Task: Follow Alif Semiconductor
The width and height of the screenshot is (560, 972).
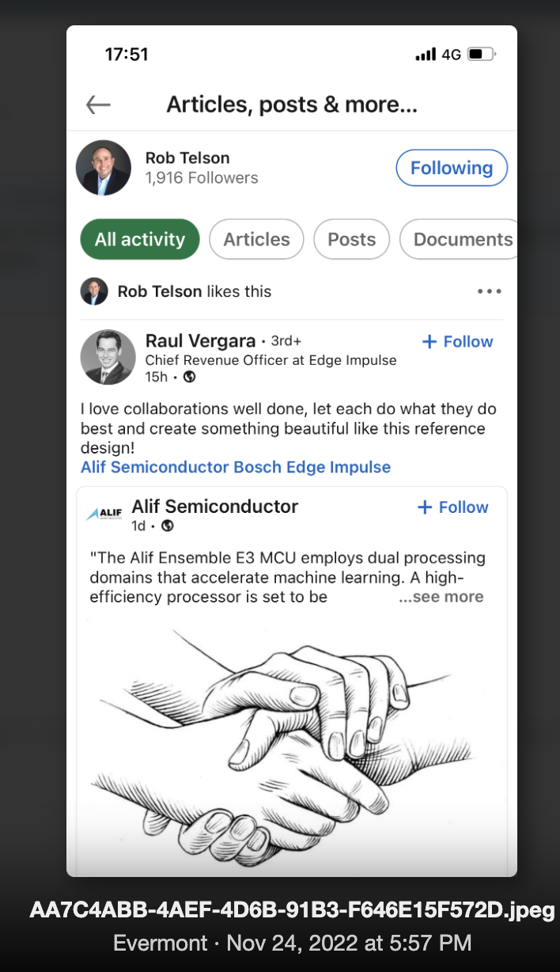Action: pos(452,507)
